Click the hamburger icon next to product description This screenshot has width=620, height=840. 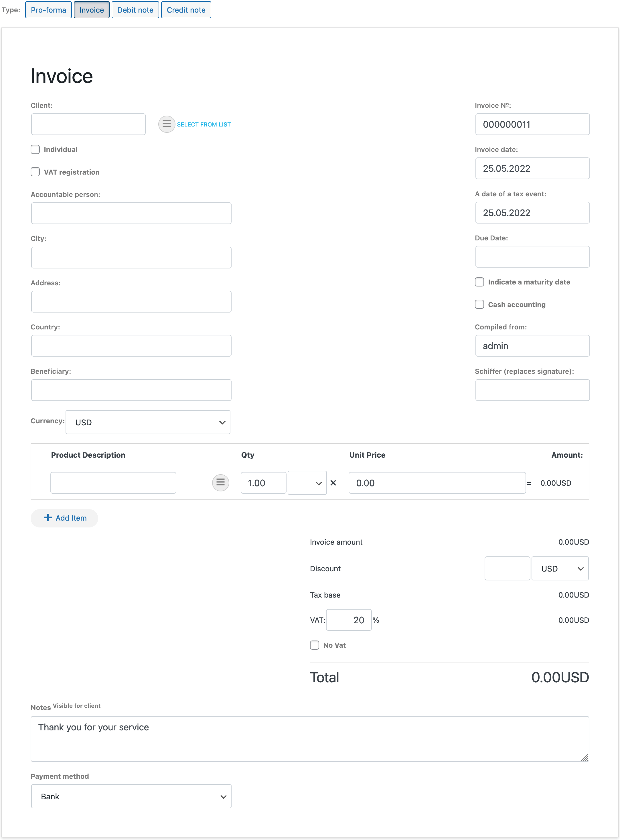(x=220, y=483)
